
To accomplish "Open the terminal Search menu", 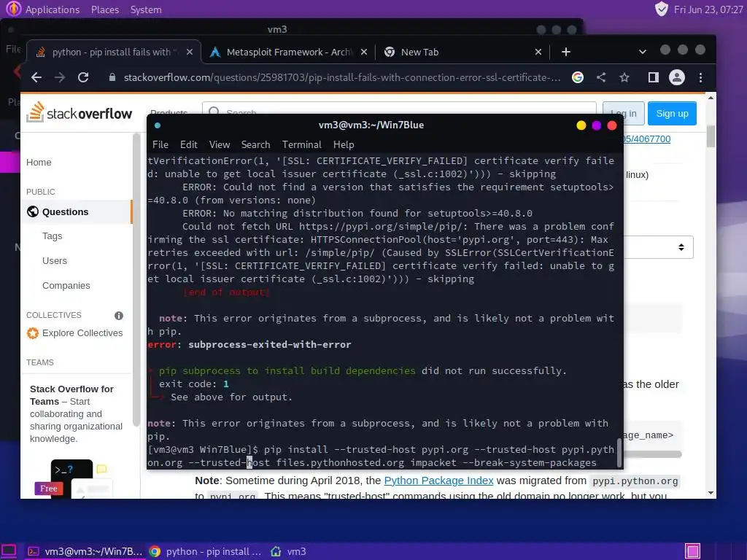I will pos(255,144).
